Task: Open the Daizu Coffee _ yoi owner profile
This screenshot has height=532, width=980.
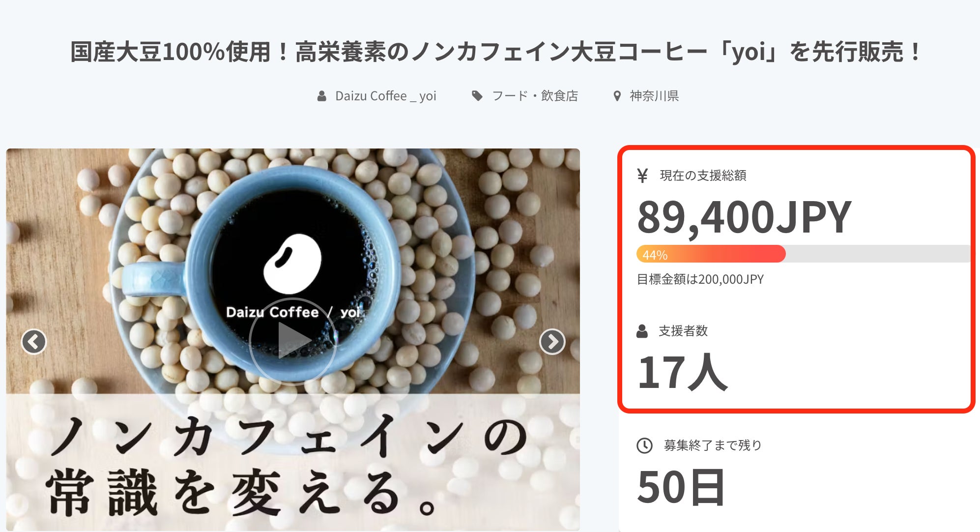Action: (x=385, y=96)
